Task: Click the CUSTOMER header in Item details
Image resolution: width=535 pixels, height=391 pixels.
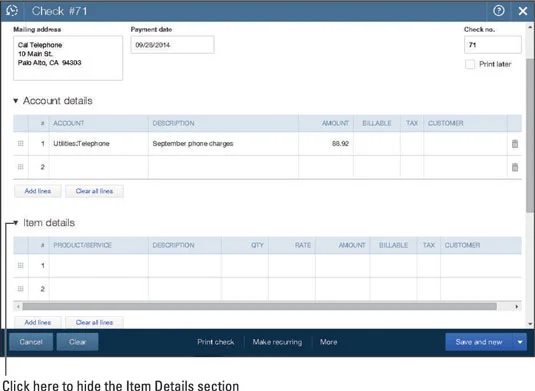Action: click(462, 245)
